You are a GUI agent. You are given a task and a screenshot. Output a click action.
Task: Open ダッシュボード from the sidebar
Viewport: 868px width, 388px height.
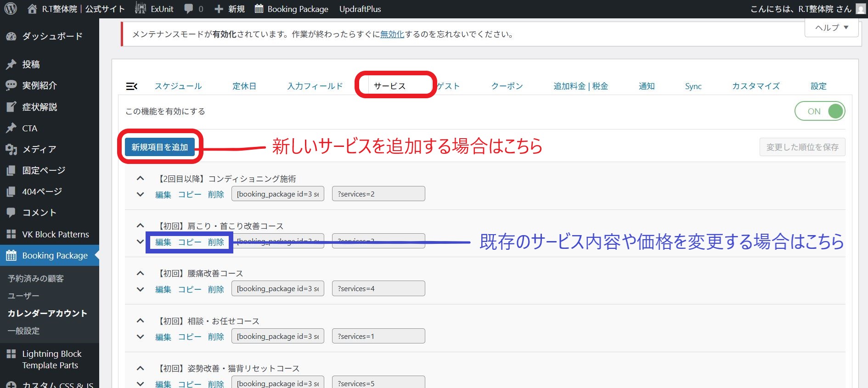pyautogui.click(x=52, y=36)
